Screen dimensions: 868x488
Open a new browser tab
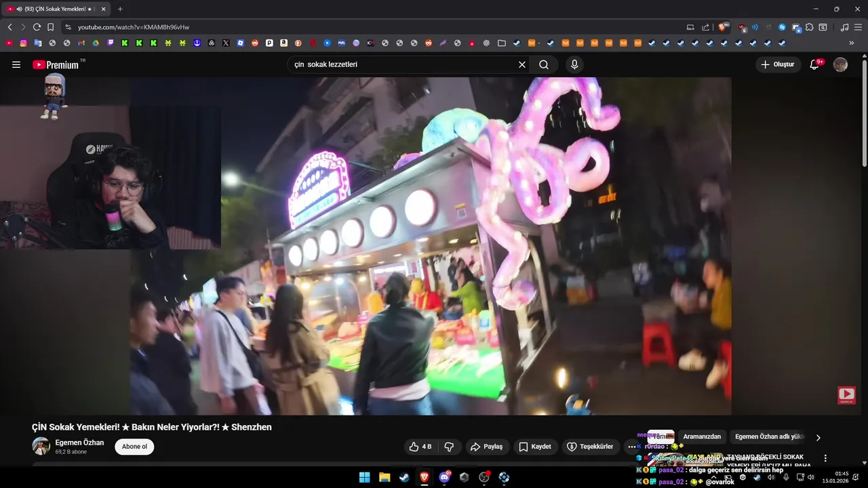[120, 9]
